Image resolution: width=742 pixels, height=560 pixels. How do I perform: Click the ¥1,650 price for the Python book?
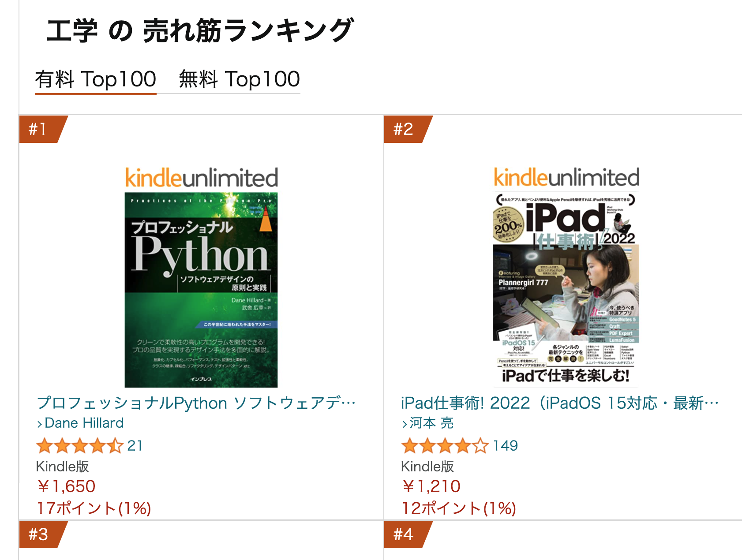pyautogui.click(x=66, y=486)
